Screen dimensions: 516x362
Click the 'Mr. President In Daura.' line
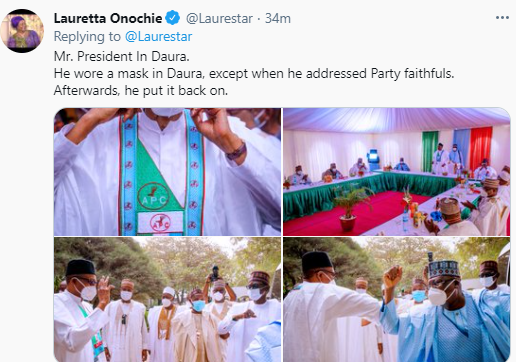click(x=122, y=56)
